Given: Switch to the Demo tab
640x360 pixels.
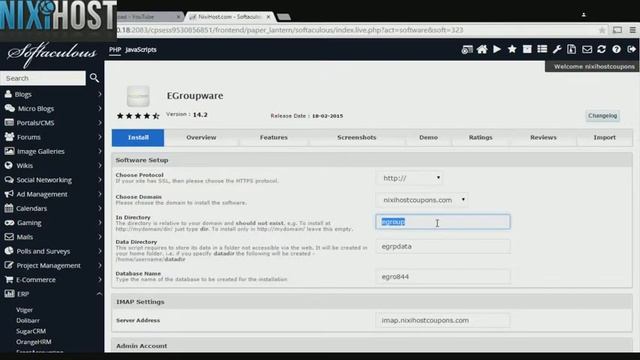Looking at the screenshot, I should tap(429, 138).
